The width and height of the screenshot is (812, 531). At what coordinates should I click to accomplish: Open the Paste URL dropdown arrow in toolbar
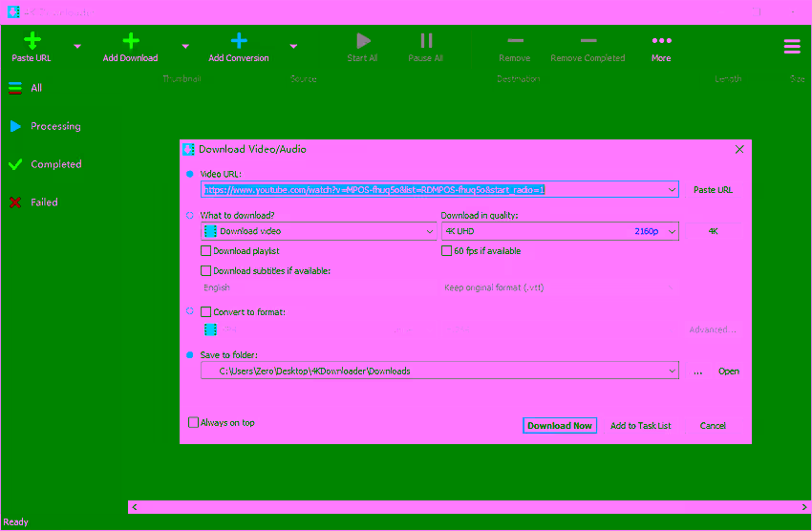pyautogui.click(x=77, y=47)
